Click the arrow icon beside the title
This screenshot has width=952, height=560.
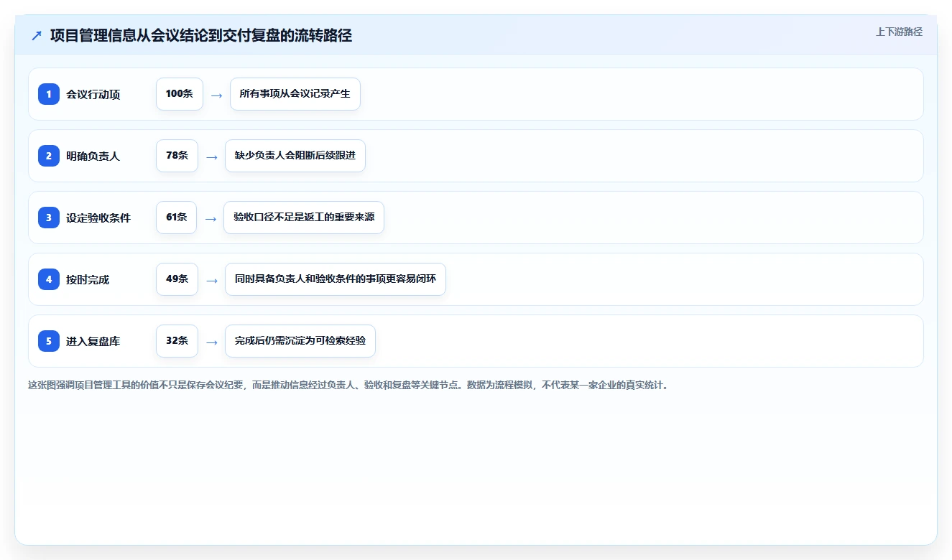click(37, 35)
